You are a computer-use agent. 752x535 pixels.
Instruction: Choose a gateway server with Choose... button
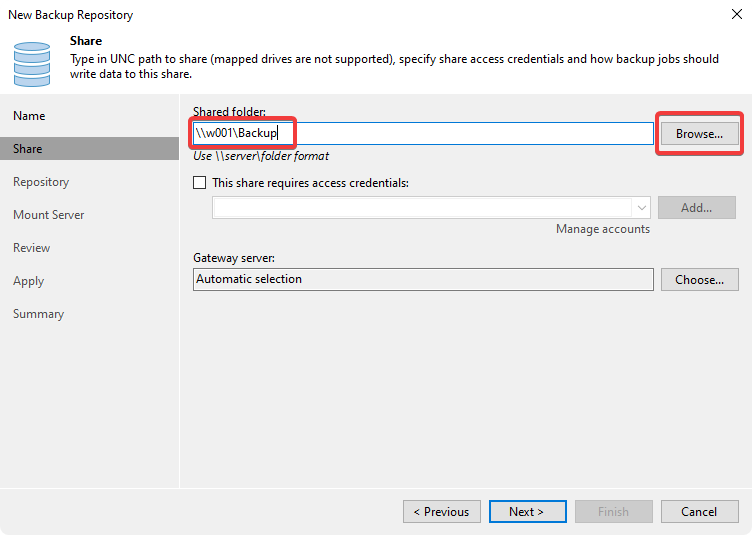[699, 280]
